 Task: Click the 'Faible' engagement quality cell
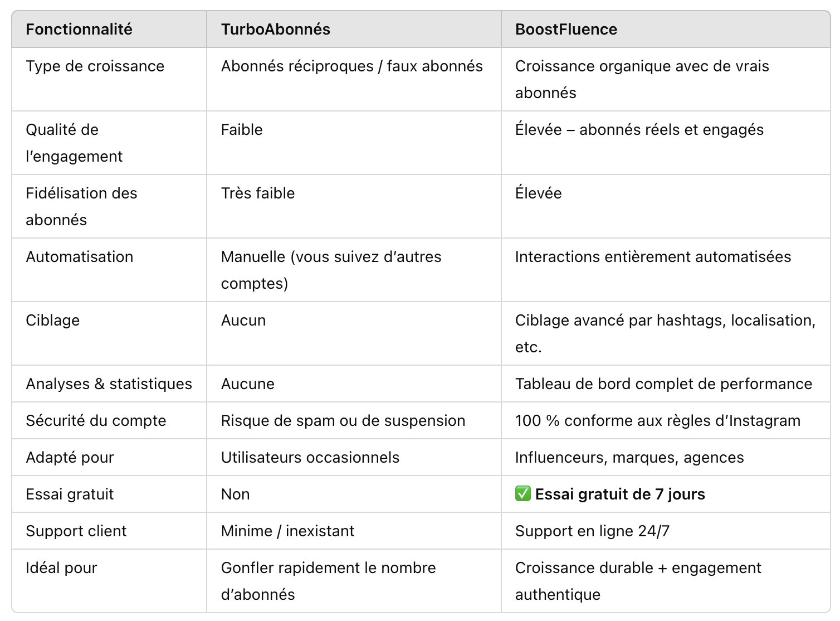coord(242,130)
